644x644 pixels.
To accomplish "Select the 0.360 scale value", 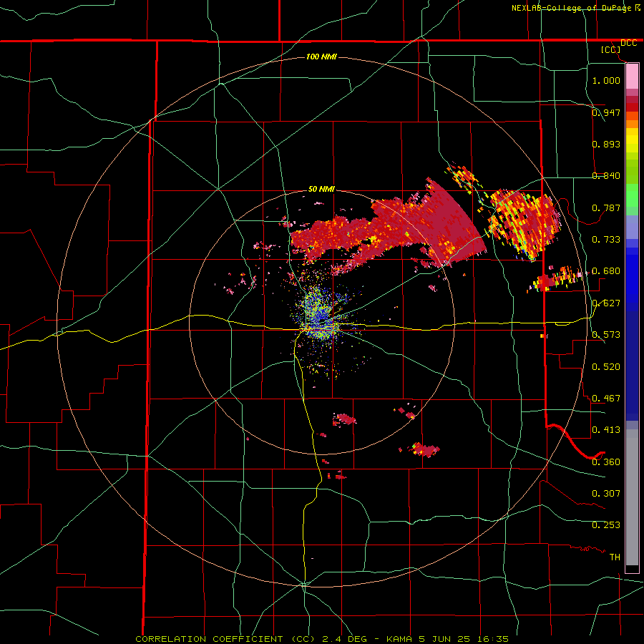I will click(606, 462).
